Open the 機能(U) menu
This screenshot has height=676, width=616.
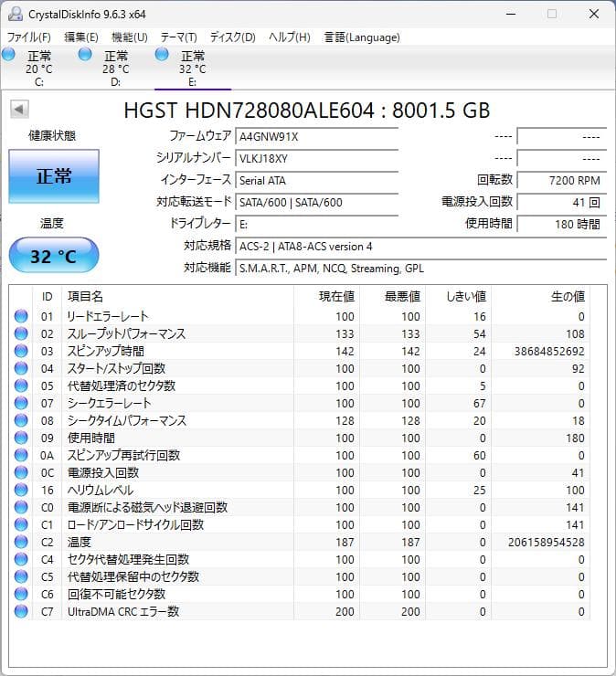(130, 37)
